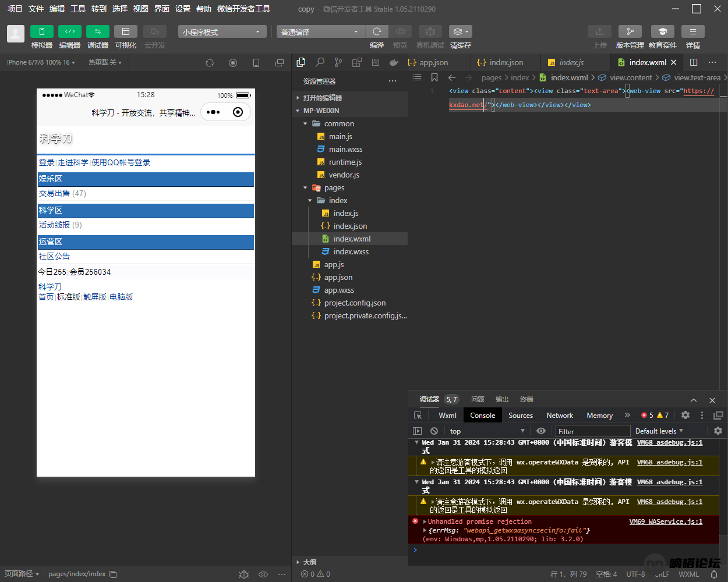Click the console Filter input field

pos(592,431)
